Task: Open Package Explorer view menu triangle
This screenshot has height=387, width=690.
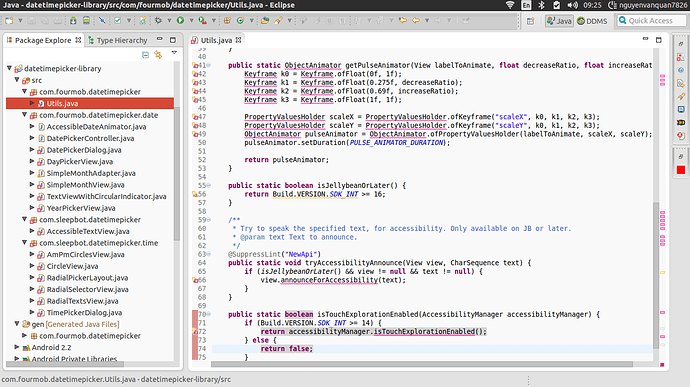Action: point(174,53)
